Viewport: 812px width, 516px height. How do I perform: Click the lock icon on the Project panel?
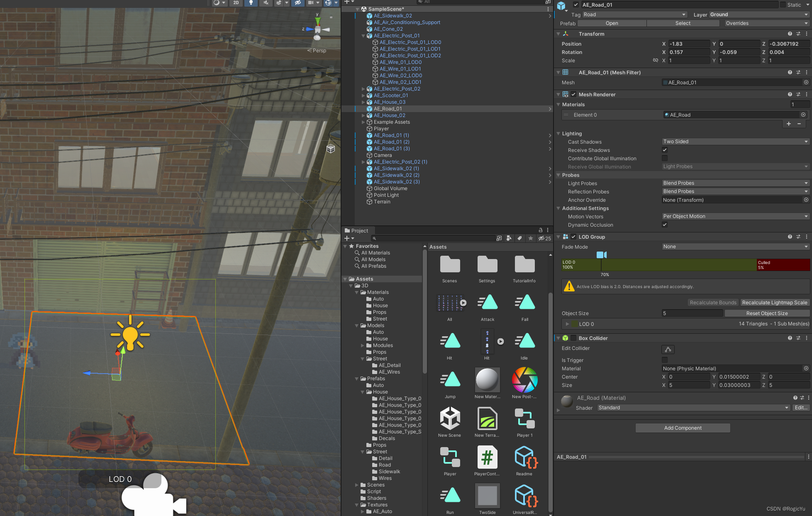tap(541, 230)
